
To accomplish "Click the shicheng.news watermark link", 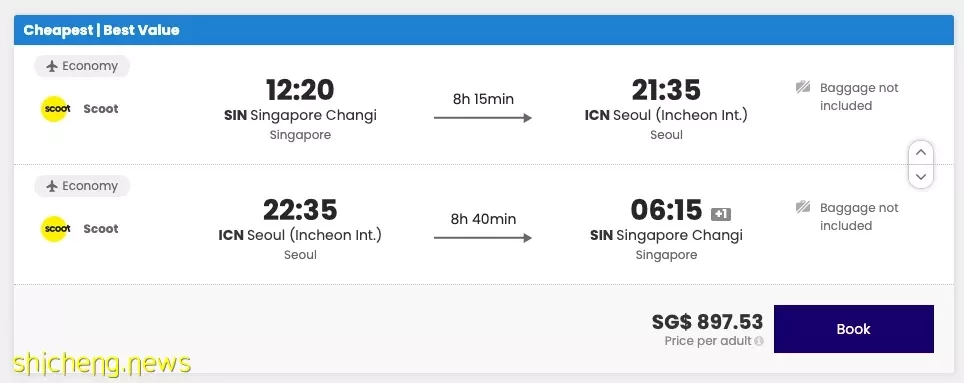I will point(102,363).
